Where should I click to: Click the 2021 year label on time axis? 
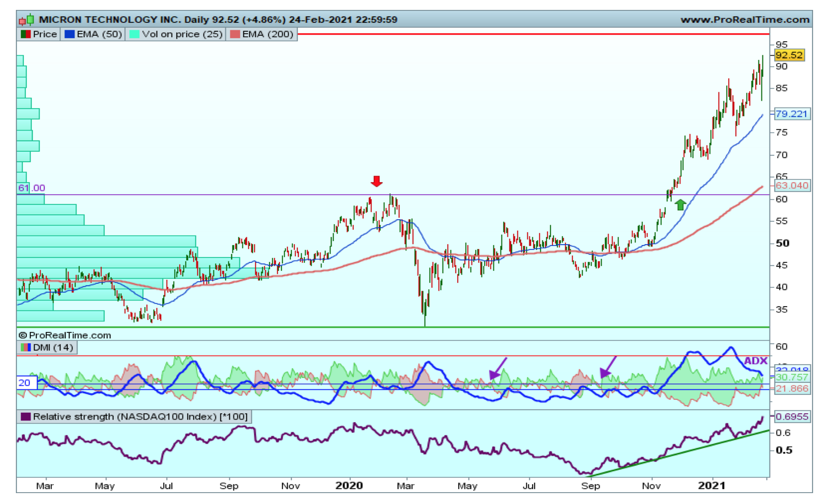pos(711,486)
